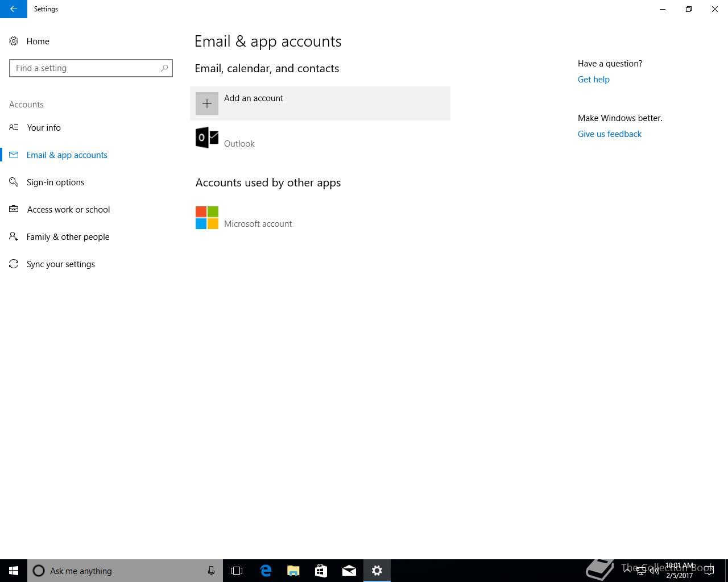Open the Windows Start menu

tap(14, 571)
